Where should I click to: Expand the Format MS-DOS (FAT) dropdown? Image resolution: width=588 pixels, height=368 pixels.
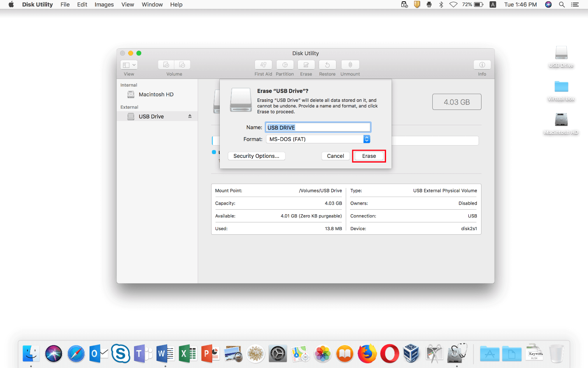click(x=367, y=139)
